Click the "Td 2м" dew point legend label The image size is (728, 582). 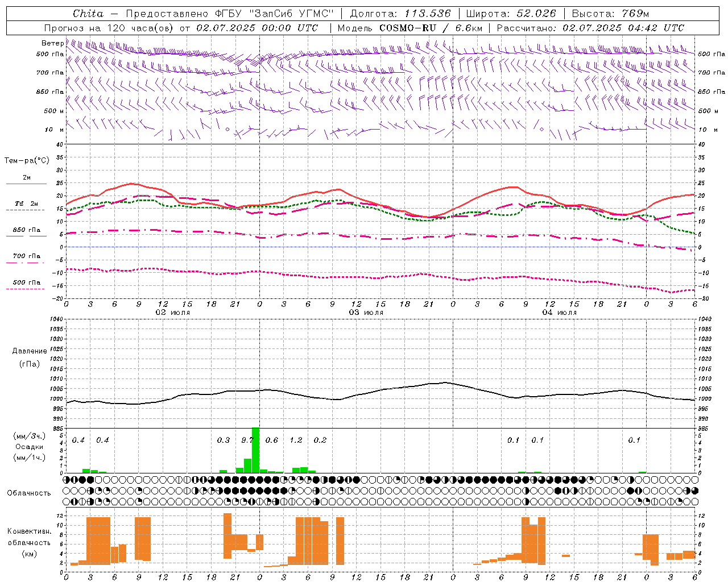pos(26,203)
